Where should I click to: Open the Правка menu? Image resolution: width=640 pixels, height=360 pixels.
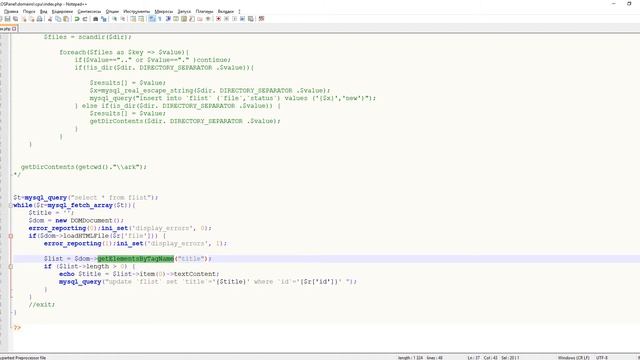coord(11,11)
